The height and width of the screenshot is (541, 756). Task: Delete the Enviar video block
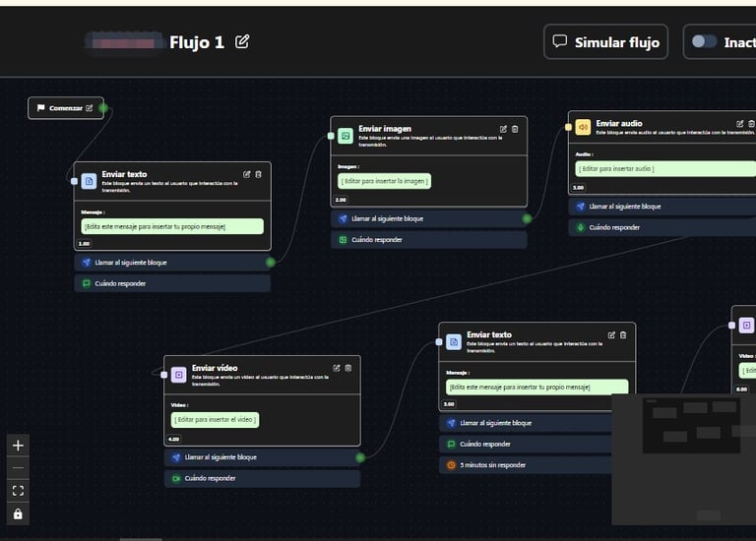tap(348, 368)
